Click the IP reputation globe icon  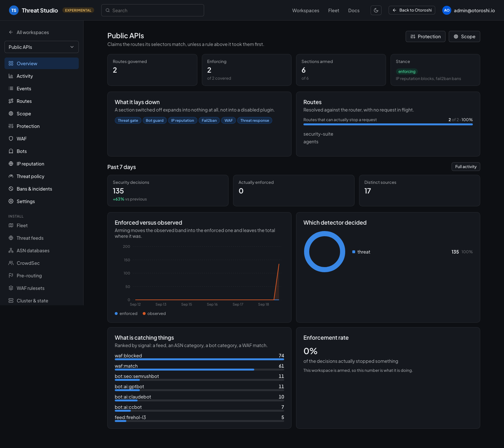click(x=11, y=164)
